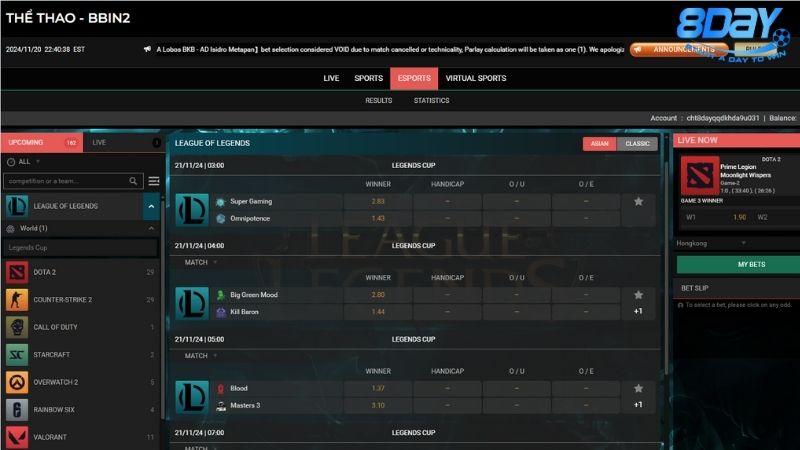Favorite the Big Green Mood vs Kill Baron match

[x=638, y=295]
